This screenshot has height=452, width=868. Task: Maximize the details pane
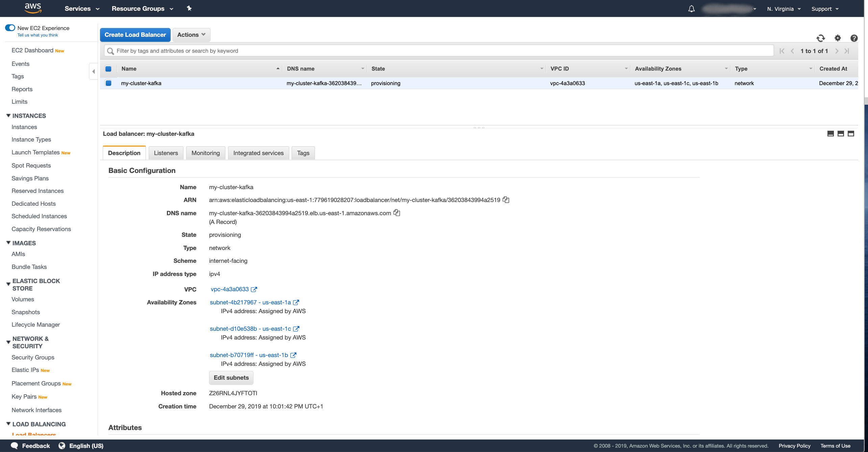pyautogui.click(x=851, y=134)
